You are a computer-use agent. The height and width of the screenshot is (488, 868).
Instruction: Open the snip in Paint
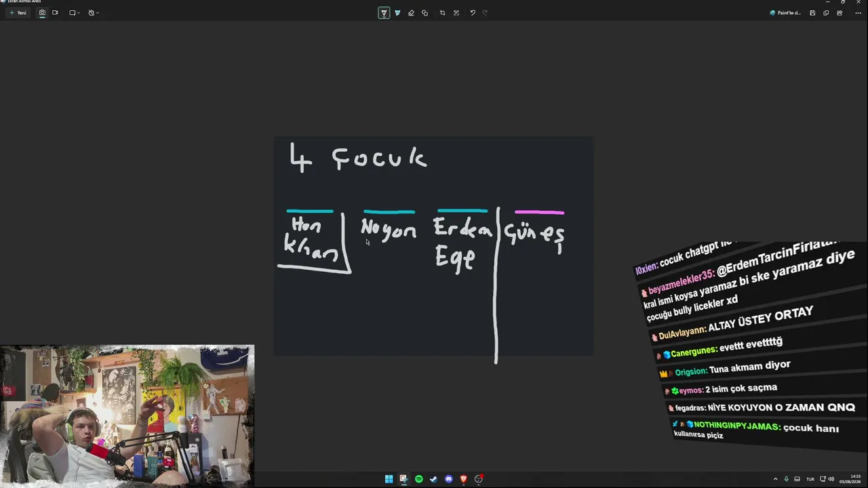[785, 13]
